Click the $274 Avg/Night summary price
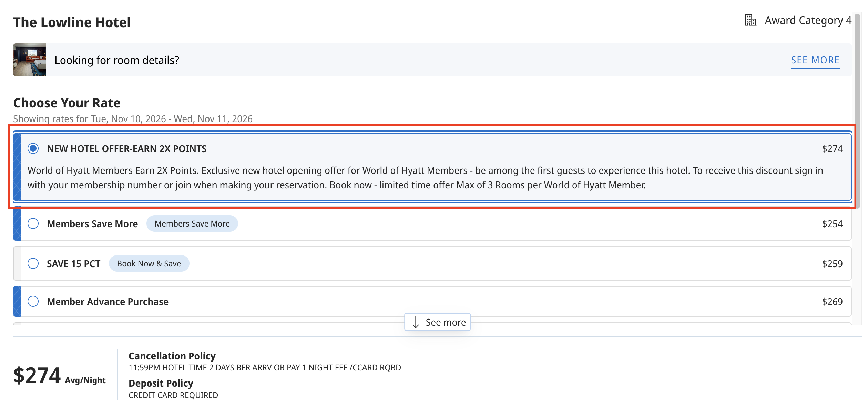Screen dimensions: 868x408 click(59, 376)
